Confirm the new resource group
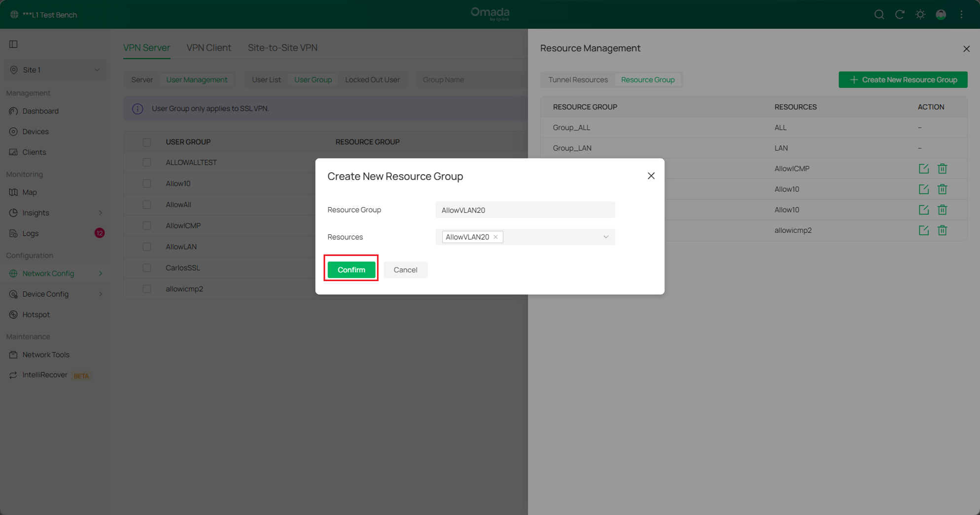980x515 pixels. 351,270
